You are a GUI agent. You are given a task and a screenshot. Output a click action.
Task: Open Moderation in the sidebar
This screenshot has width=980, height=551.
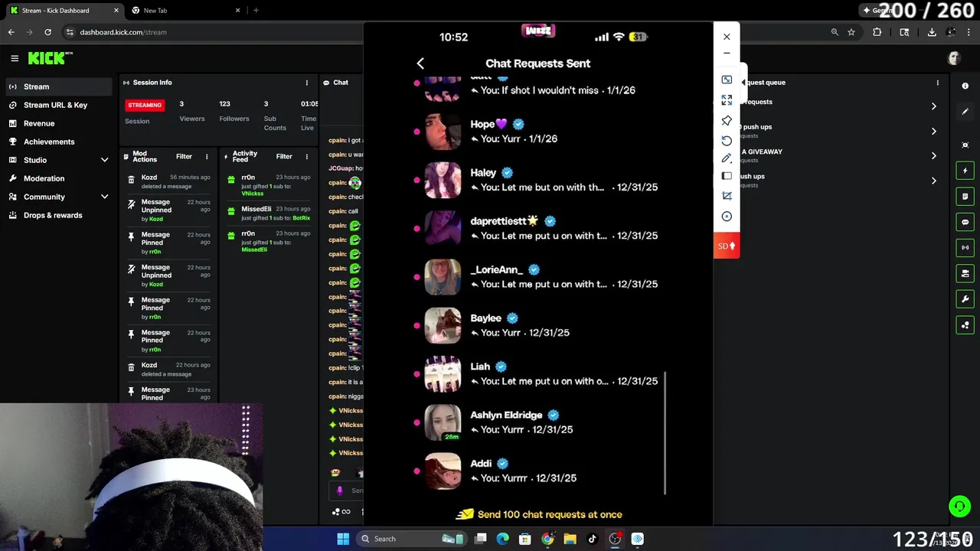59,178
